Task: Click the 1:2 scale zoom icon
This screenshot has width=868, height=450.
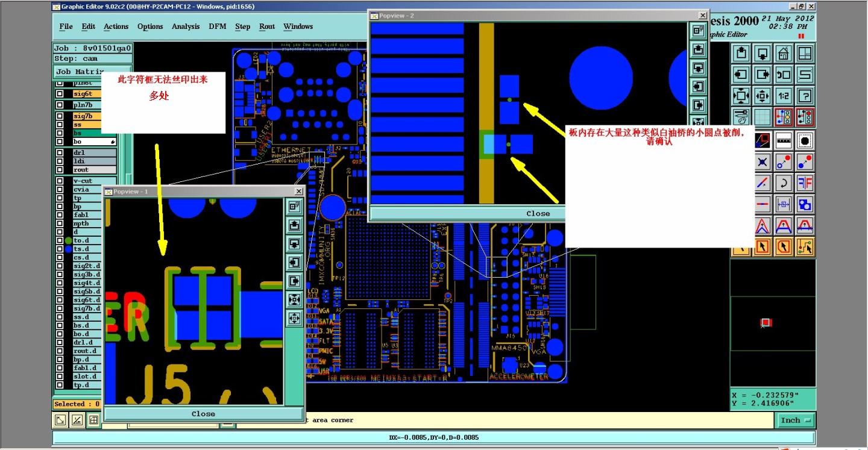Action: (x=783, y=95)
